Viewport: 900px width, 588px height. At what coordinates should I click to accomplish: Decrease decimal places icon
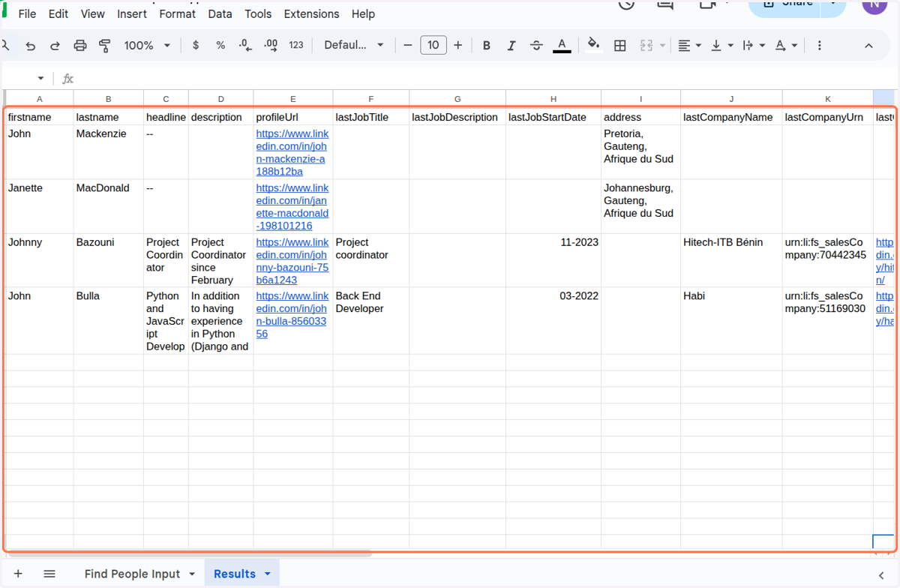(x=245, y=46)
